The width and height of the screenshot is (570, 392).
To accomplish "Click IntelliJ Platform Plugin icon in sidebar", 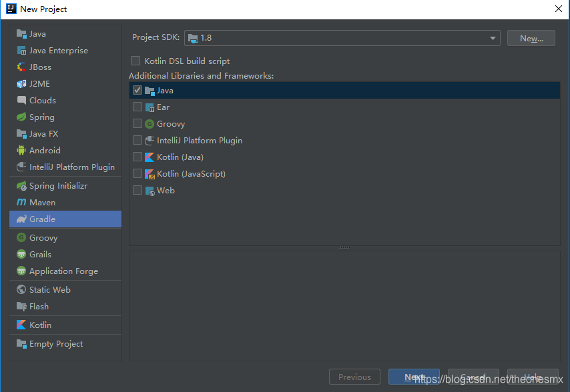I will click(21, 167).
